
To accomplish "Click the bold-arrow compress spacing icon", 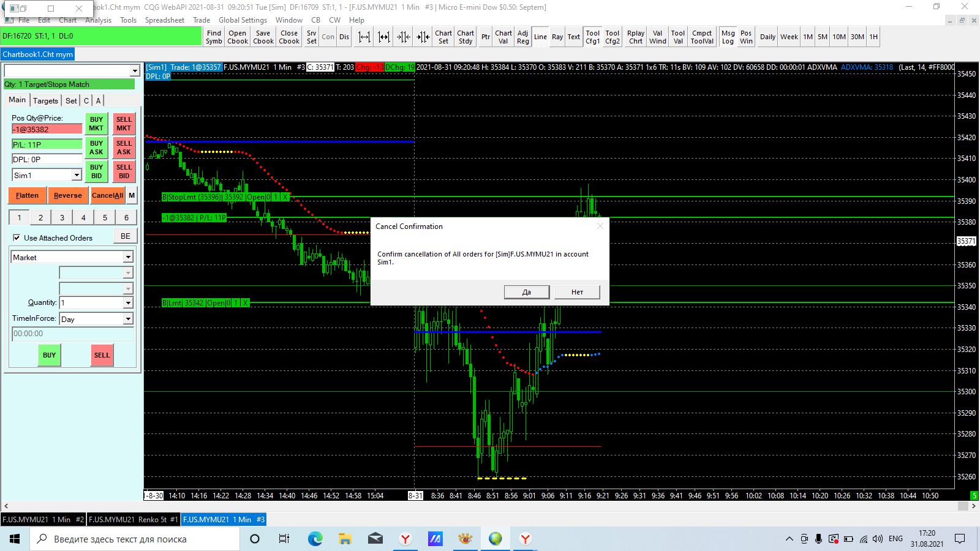I will click(x=423, y=37).
